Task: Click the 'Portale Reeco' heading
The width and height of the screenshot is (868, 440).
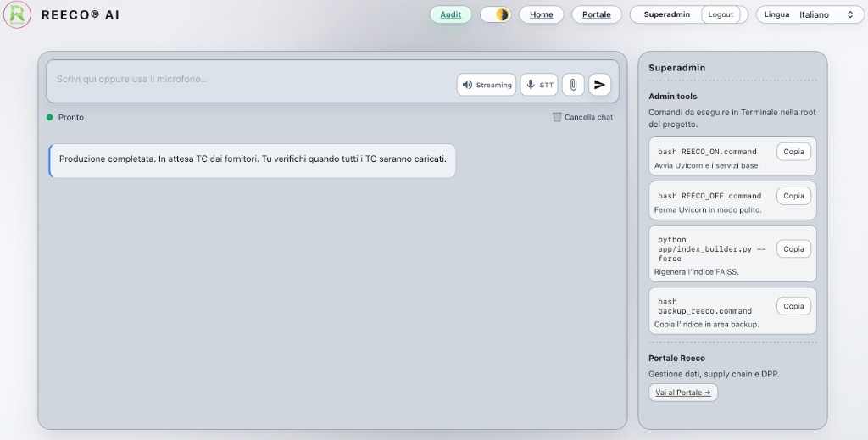Action: tap(676, 358)
